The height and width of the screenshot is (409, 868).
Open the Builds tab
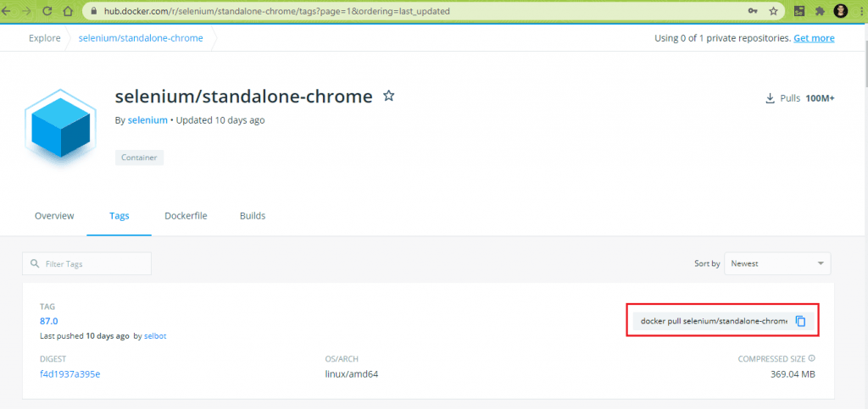(253, 216)
